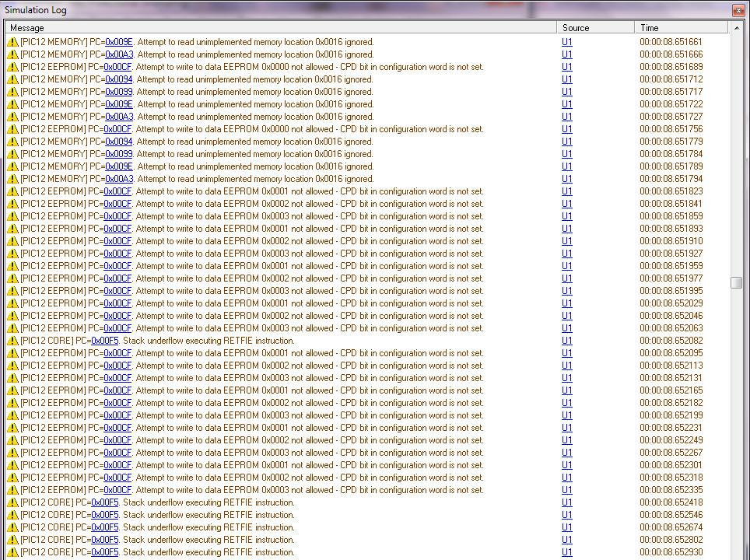Screen dimensions: 750x560
Task: Click warning icon on row timed 00:00:08.652418
Action: (x=12, y=502)
